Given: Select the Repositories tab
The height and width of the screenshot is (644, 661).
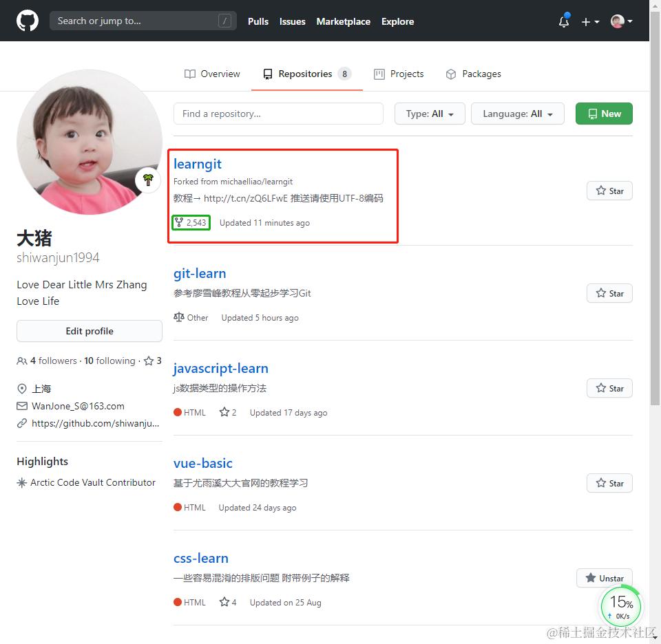Looking at the screenshot, I should pos(307,74).
